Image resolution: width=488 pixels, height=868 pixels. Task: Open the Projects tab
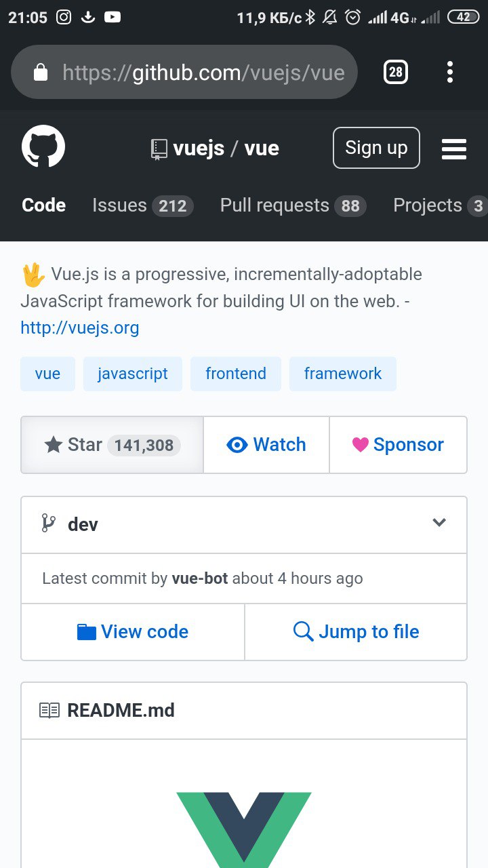(441, 205)
